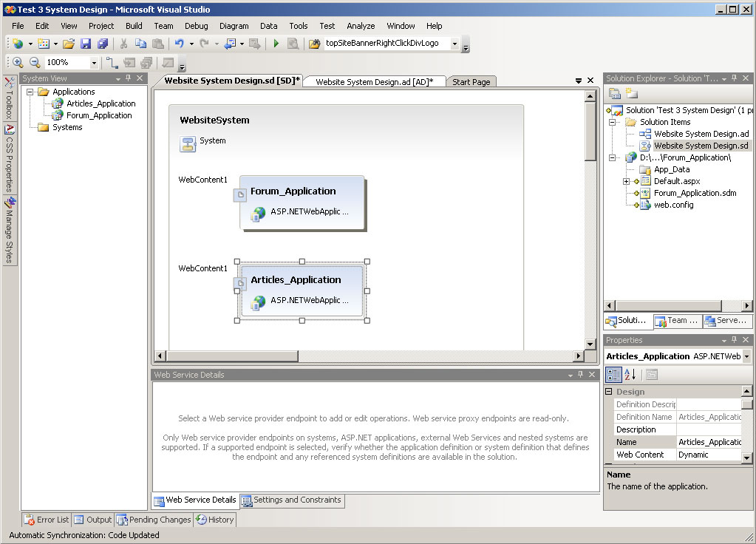Click the Redo arrow icon
The width and height of the screenshot is (756, 544).
tap(205, 44)
